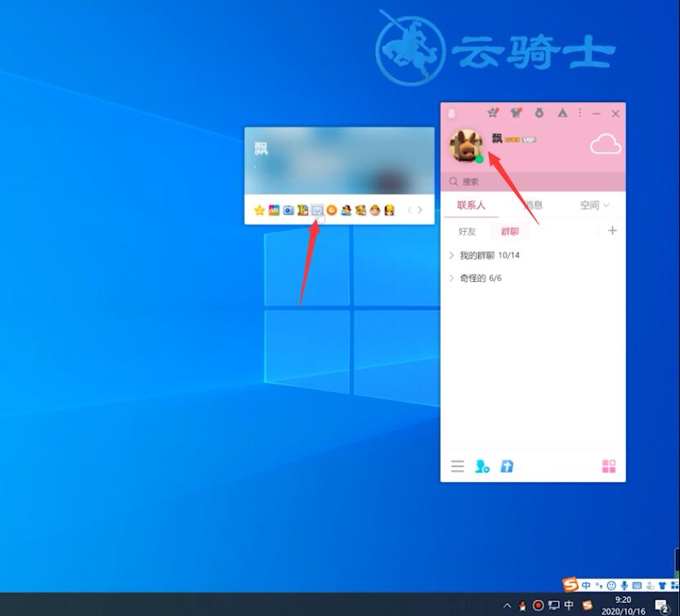Click the yellow star Qzone icon
Image resolution: width=680 pixels, height=616 pixels.
click(259, 210)
